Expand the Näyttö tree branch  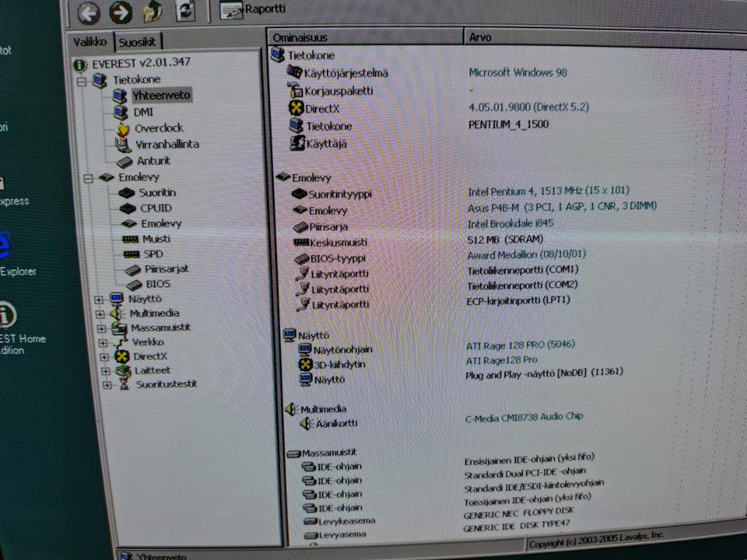99,299
